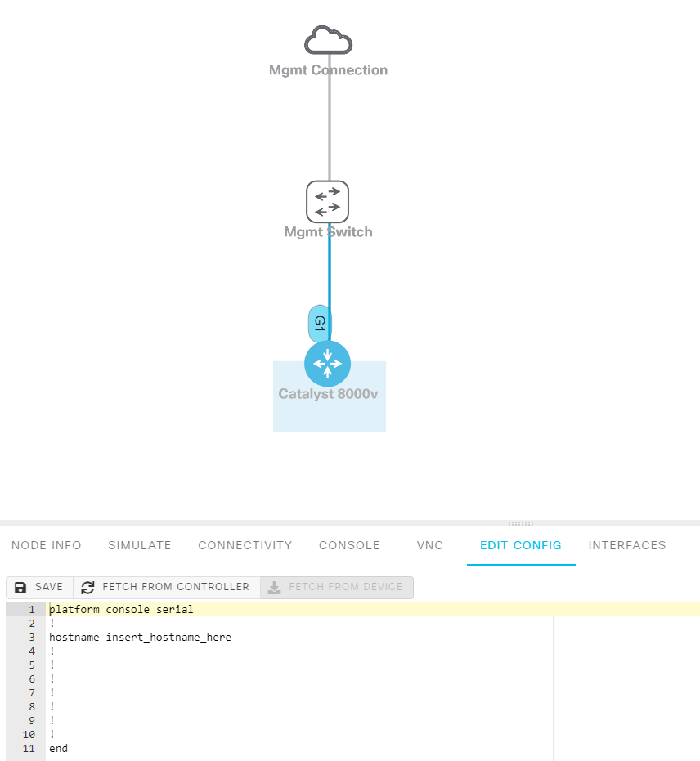Select the EDIT CONFIG tab
Image resolution: width=700 pixels, height=761 pixels.
[521, 545]
